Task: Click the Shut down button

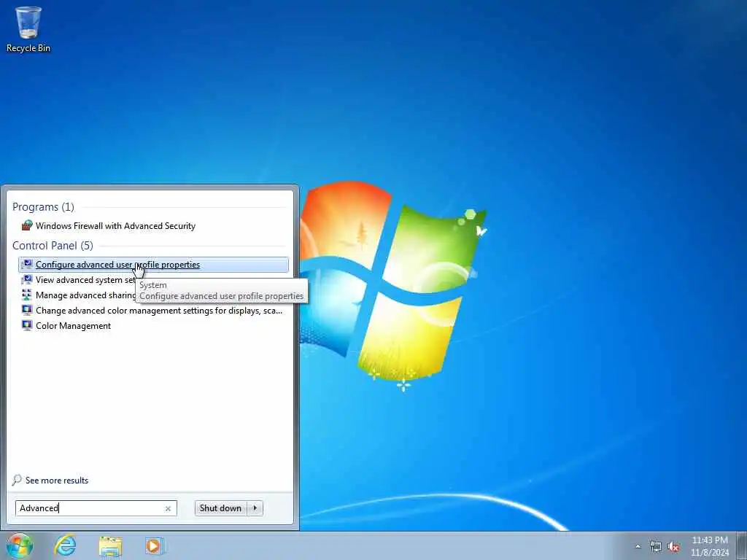Action: (x=220, y=508)
